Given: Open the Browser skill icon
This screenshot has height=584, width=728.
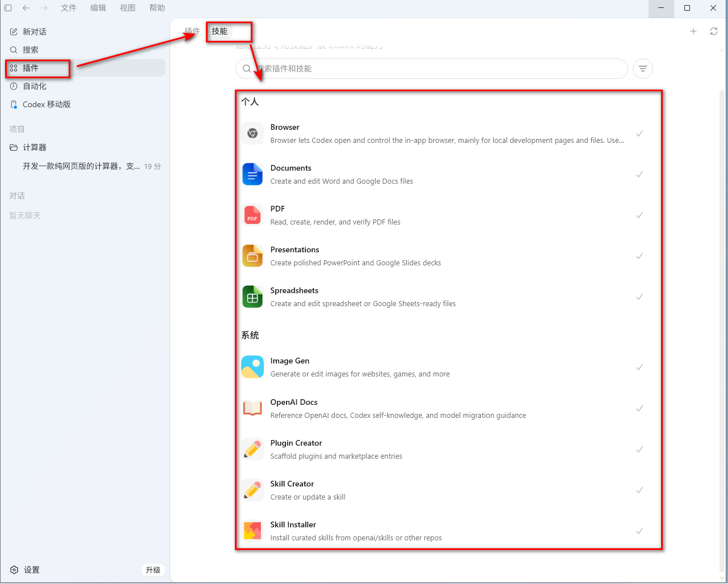Looking at the screenshot, I should click(253, 133).
